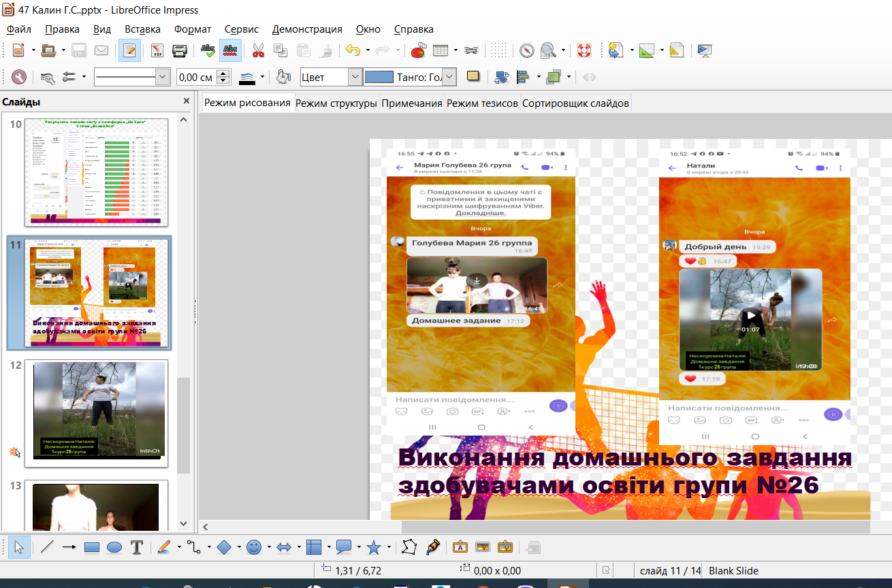Expand the fill type 'Цвет' dropdown
This screenshot has width=892, height=588.
click(x=355, y=78)
